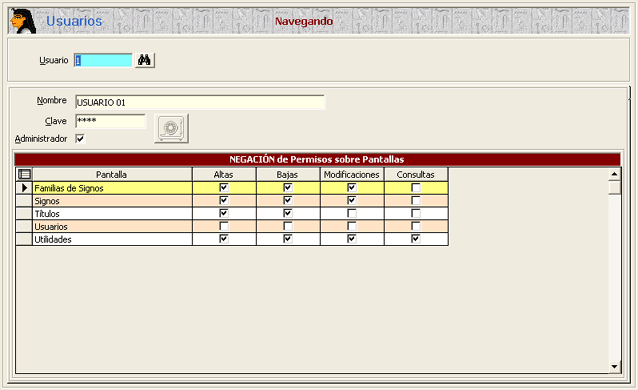Viewport: 638px width, 390px height.
Task: Check Consultas for Títulos row
Action: (x=416, y=213)
